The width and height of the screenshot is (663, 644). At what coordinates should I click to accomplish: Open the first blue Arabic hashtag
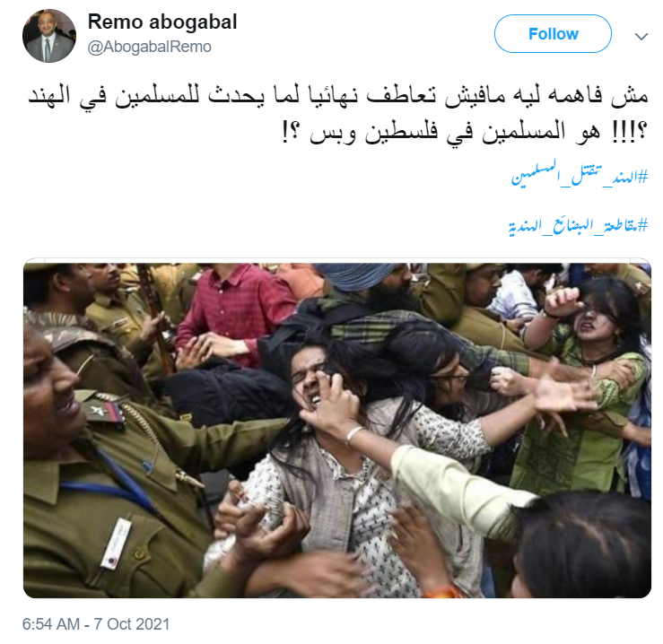point(580,174)
